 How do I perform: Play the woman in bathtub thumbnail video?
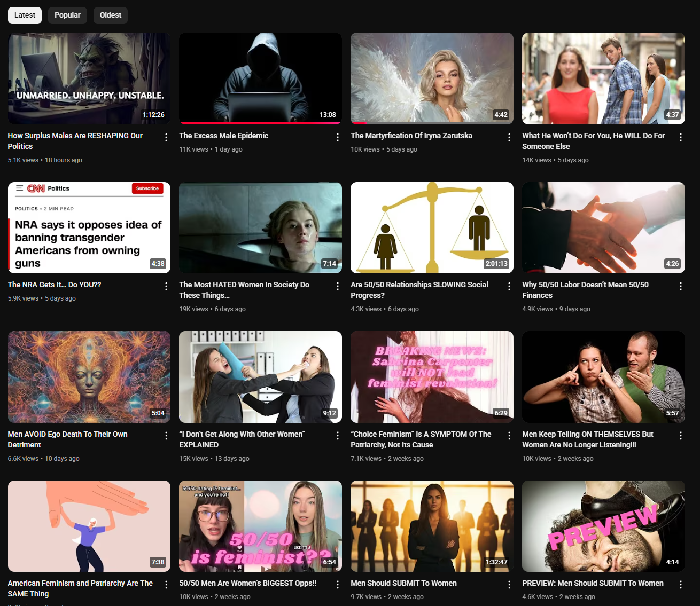(260, 227)
